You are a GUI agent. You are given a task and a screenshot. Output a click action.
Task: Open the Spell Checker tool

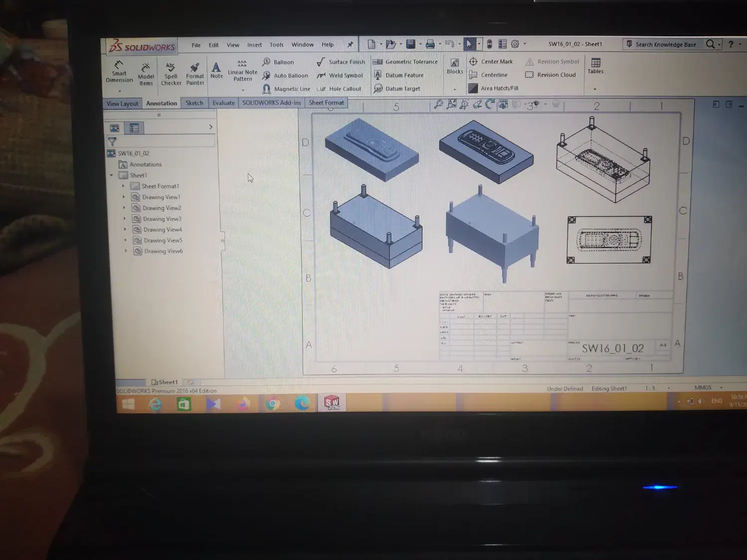click(171, 73)
